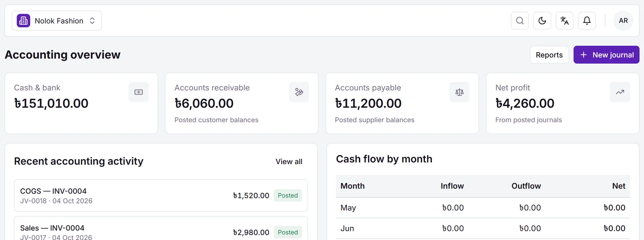
Task: Click the ৳1,520.00 amount in COGS row
Action: click(251, 195)
